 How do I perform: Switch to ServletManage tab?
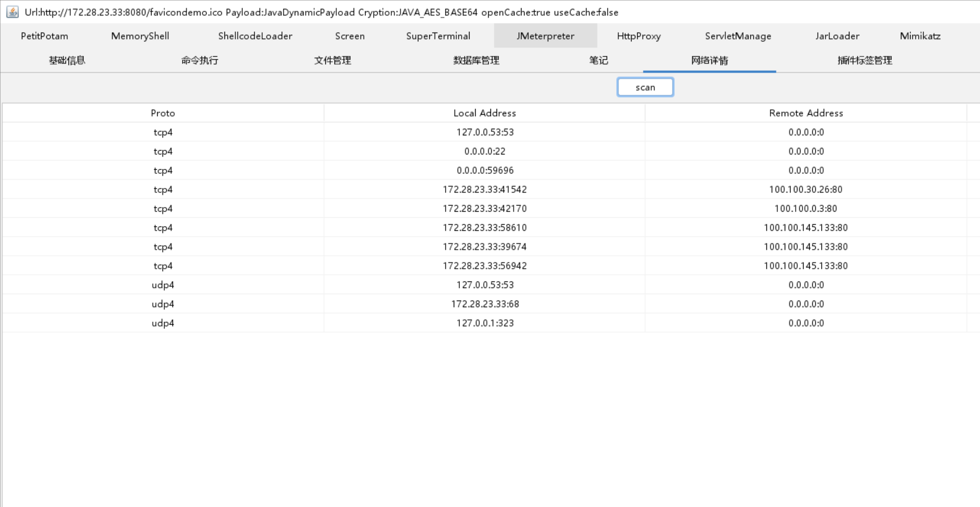point(738,36)
